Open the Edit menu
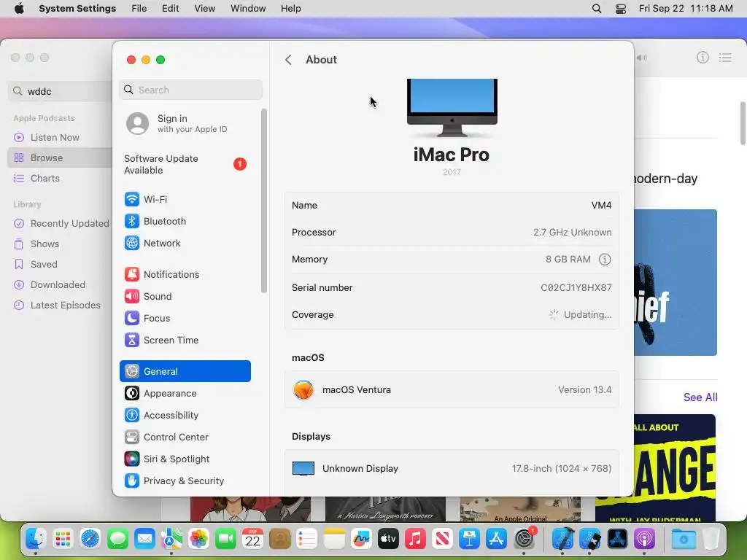This screenshot has width=747, height=560. tap(170, 9)
